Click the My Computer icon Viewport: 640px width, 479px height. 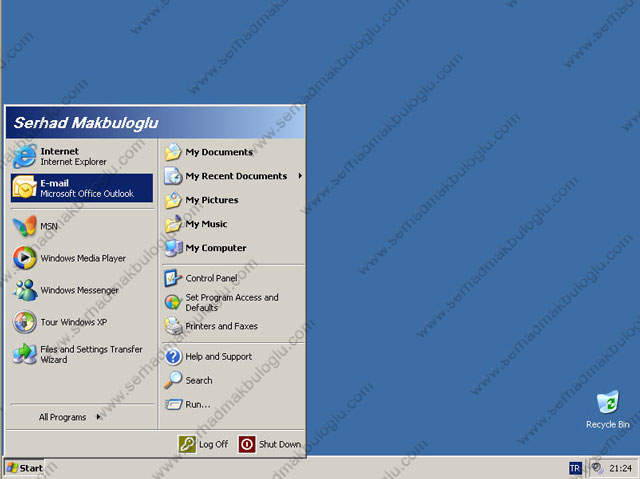(x=173, y=248)
